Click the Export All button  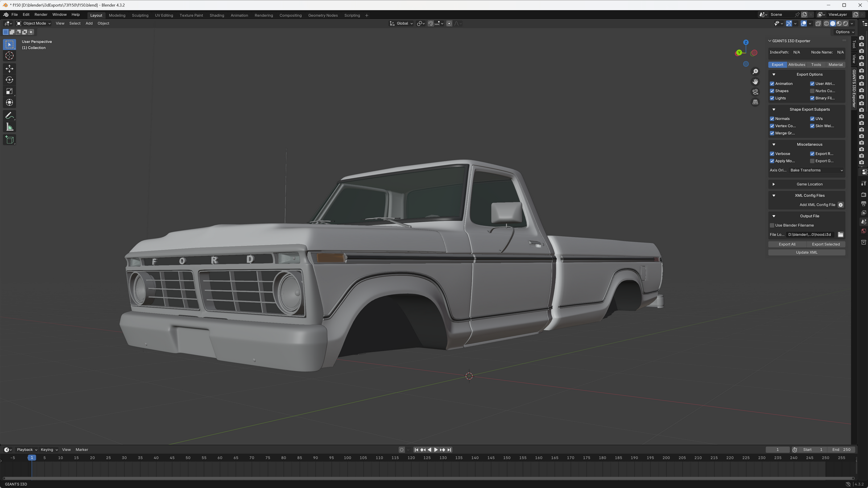pyautogui.click(x=787, y=244)
